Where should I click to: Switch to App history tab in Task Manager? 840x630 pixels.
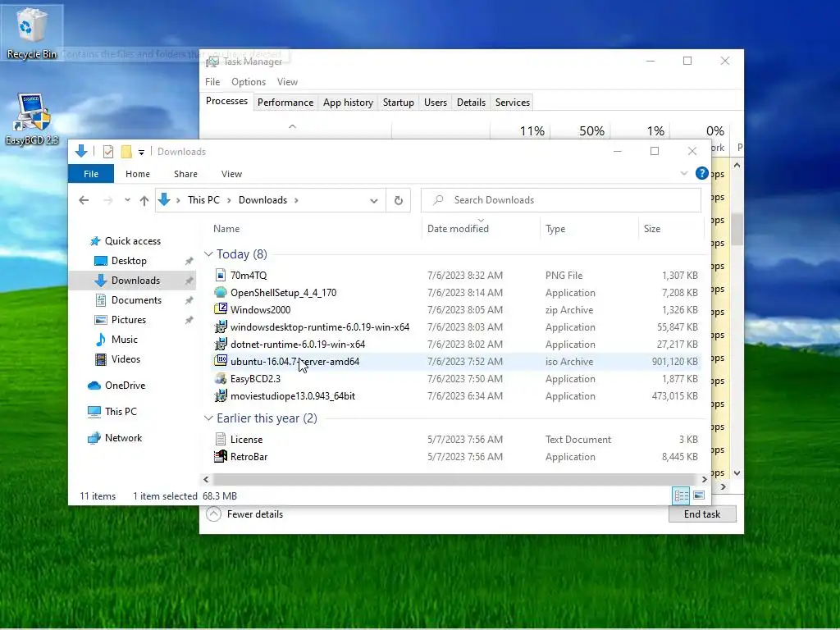348,103
